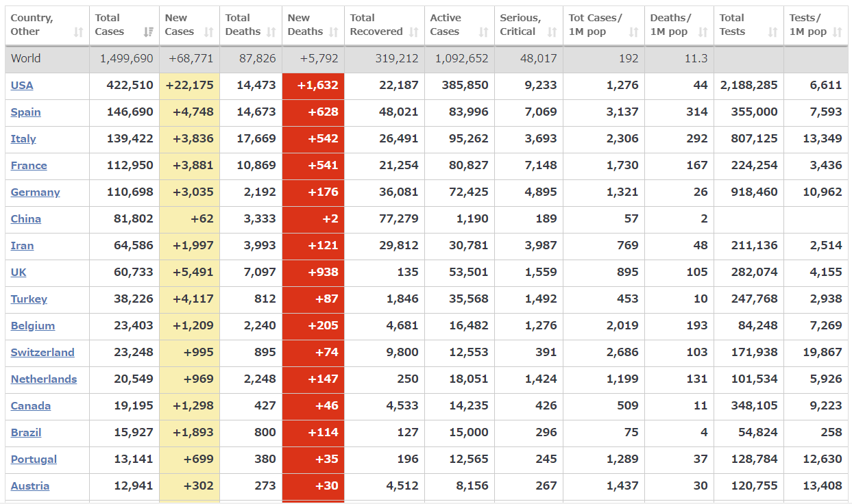Screen dimensions: 852x504
Task: Sort using the Total Deaths arrows icon
Action: coord(271,32)
